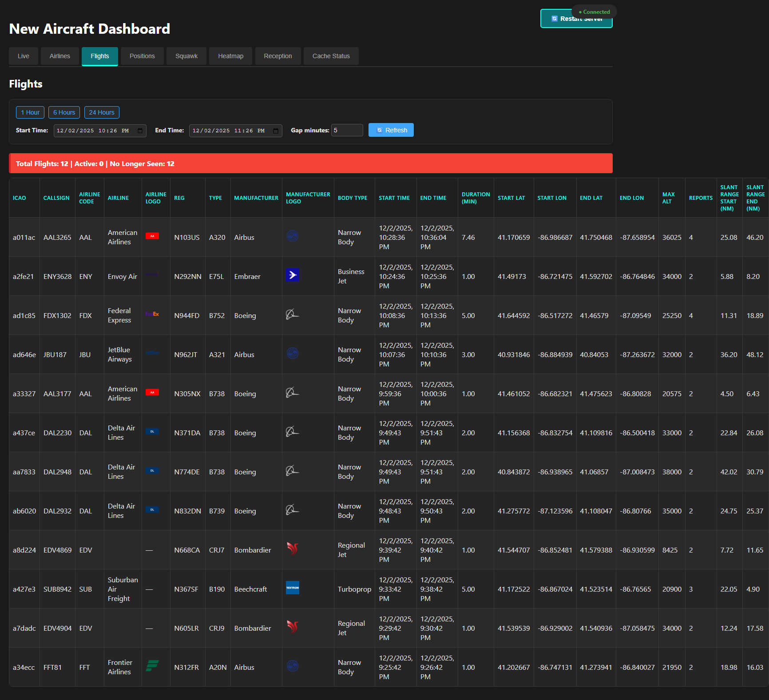
Task: Go to the Cache Status tab
Action: click(x=331, y=56)
